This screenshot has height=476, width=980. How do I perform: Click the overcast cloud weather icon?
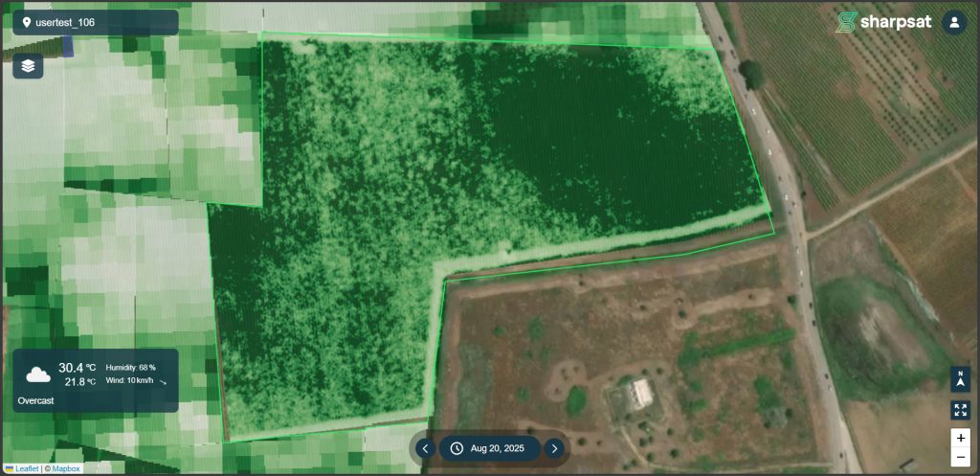coord(38,374)
